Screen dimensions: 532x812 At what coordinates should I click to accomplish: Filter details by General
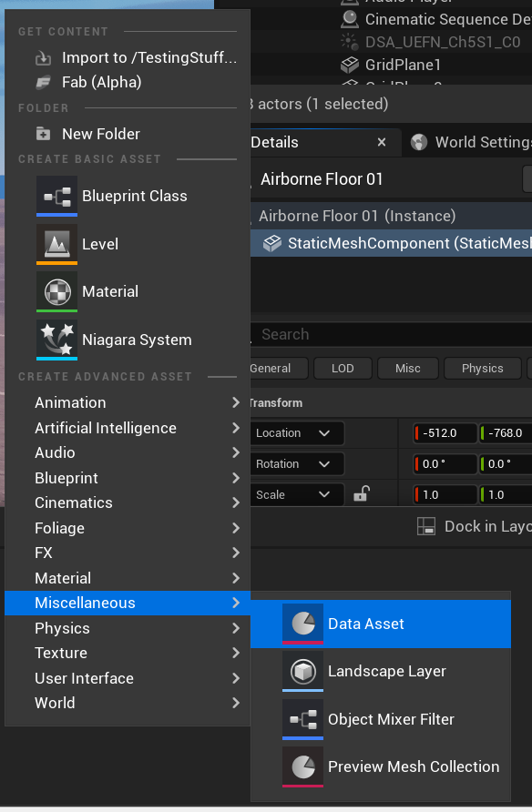[279, 368]
